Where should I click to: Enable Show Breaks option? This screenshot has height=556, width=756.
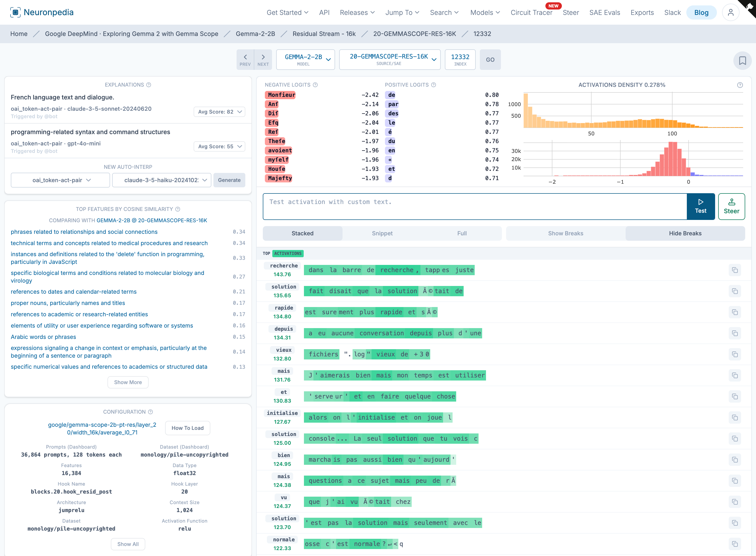(565, 233)
